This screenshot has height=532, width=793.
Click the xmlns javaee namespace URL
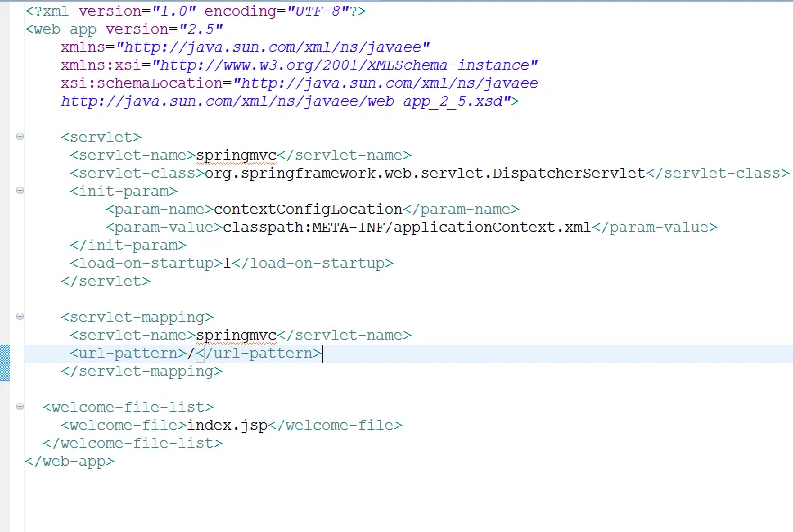273,47
